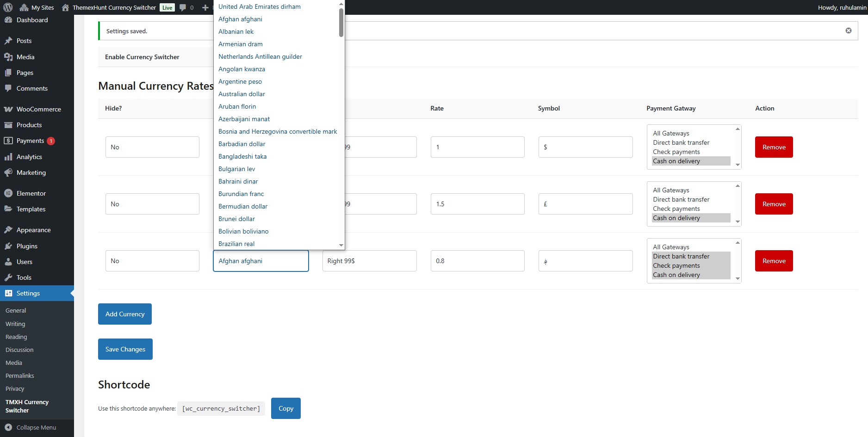Screen dimensions: 868x437
Task: Click Add Currency button
Action: coord(125,314)
